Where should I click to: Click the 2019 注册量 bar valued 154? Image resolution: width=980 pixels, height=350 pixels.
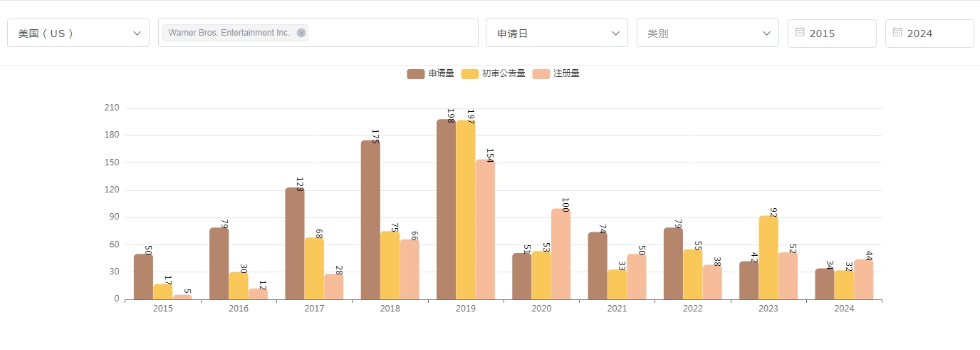pos(485,230)
